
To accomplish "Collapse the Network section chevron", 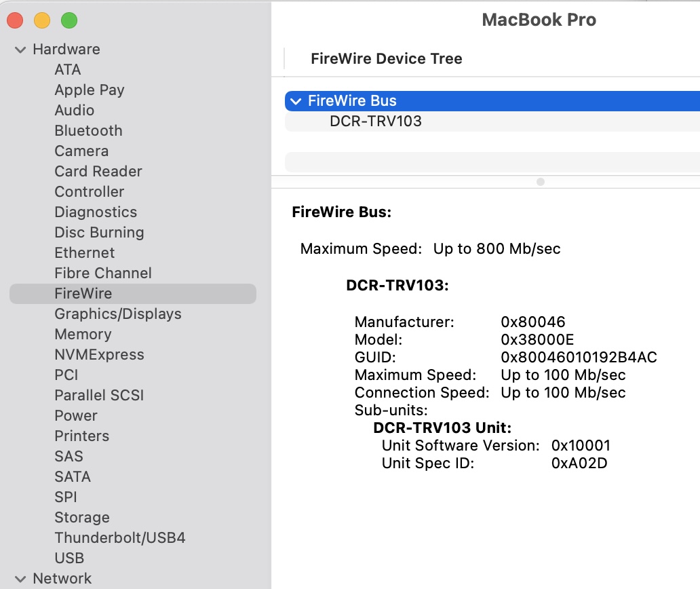I will tap(20, 579).
